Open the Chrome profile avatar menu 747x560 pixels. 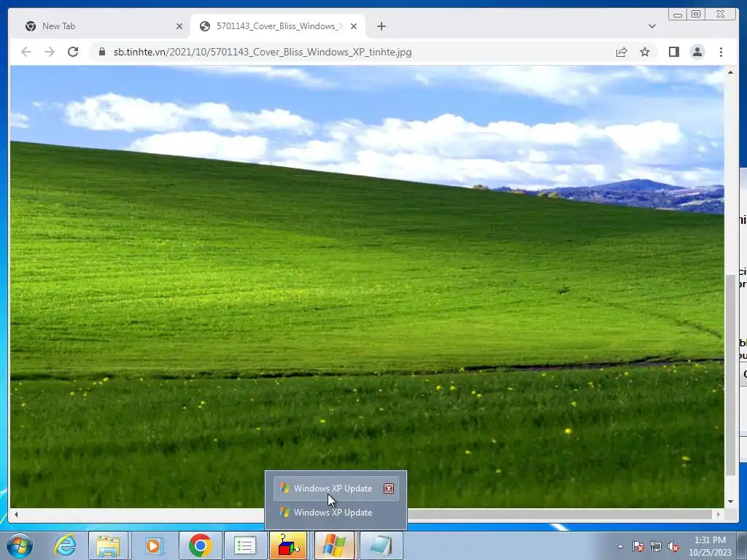tap(697, 52)
